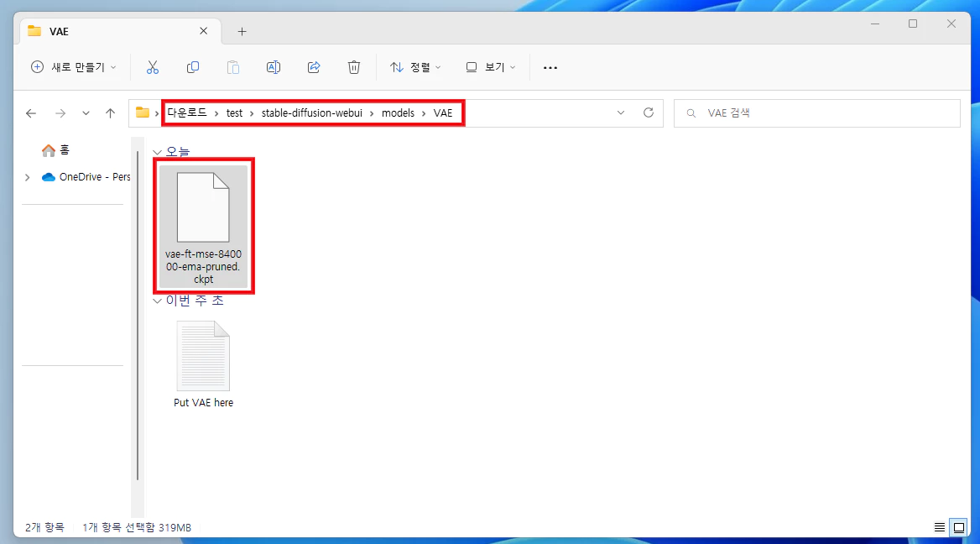The height and width of the screenshot is (544, 980).
Task: Expand address bar history dropdown
Action: pos(621,112)
